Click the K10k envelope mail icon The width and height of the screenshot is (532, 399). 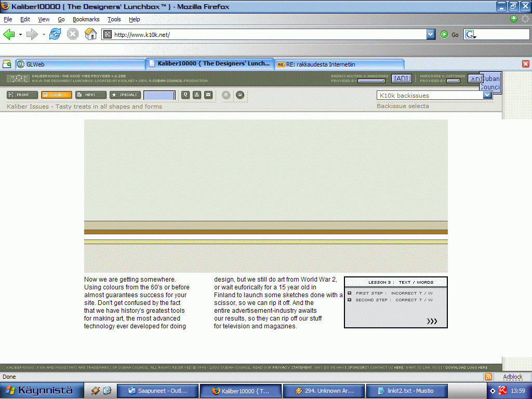coord(208,95)
